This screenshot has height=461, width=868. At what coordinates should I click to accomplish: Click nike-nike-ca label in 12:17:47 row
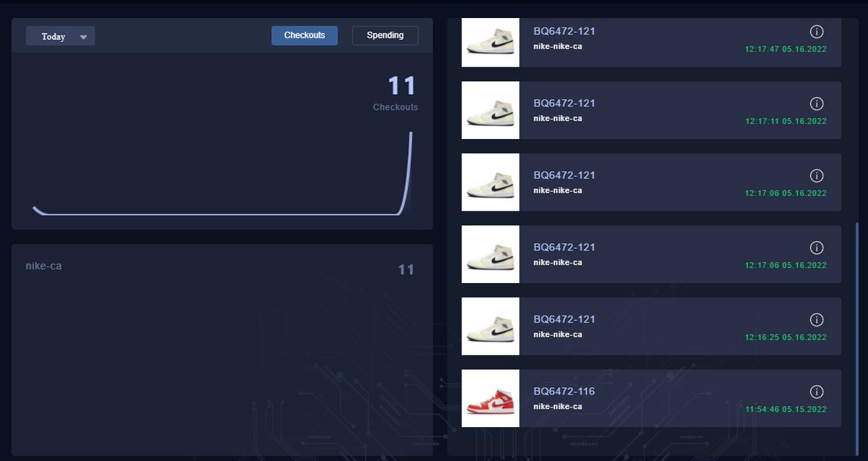(558, 46)
